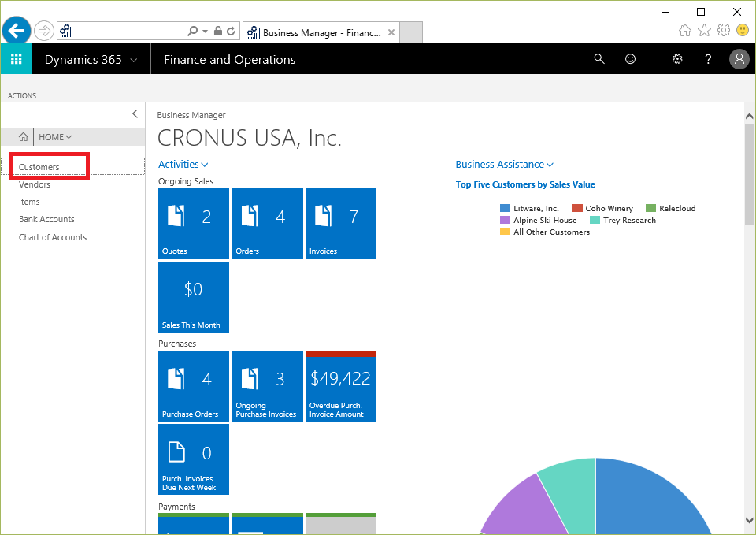
Task: Click the Purchases heading
Action: [177, 344]
